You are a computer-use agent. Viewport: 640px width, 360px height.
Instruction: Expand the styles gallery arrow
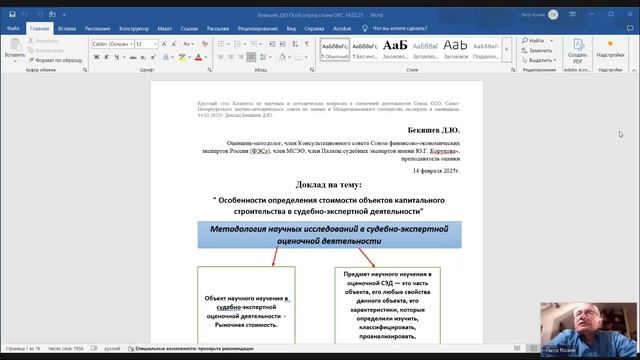click(x=507, y=49)
